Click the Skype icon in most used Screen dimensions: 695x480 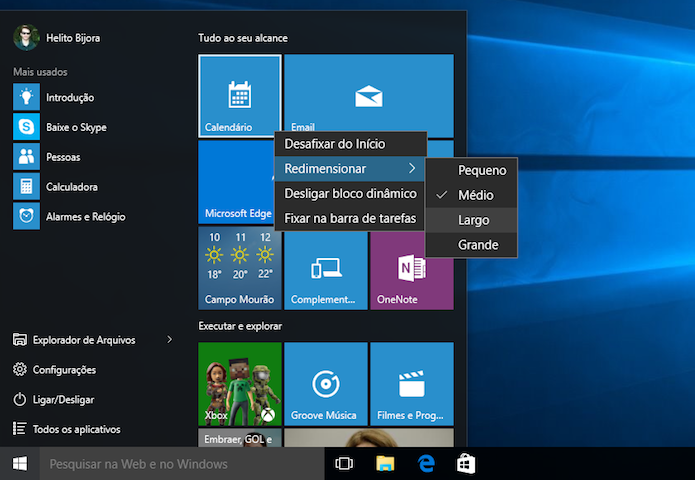(26, 127)
